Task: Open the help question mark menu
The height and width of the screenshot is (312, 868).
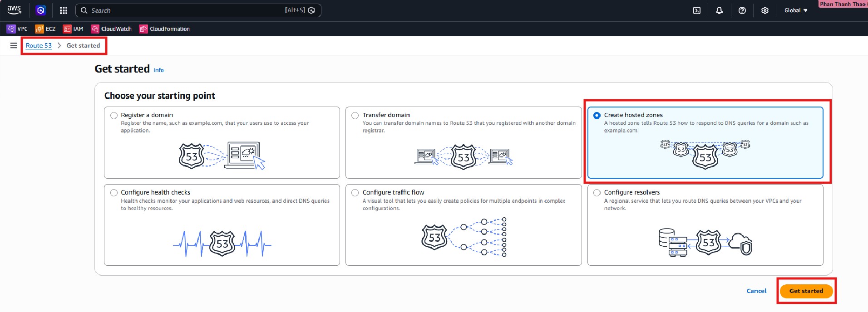Action: [742, 10]
